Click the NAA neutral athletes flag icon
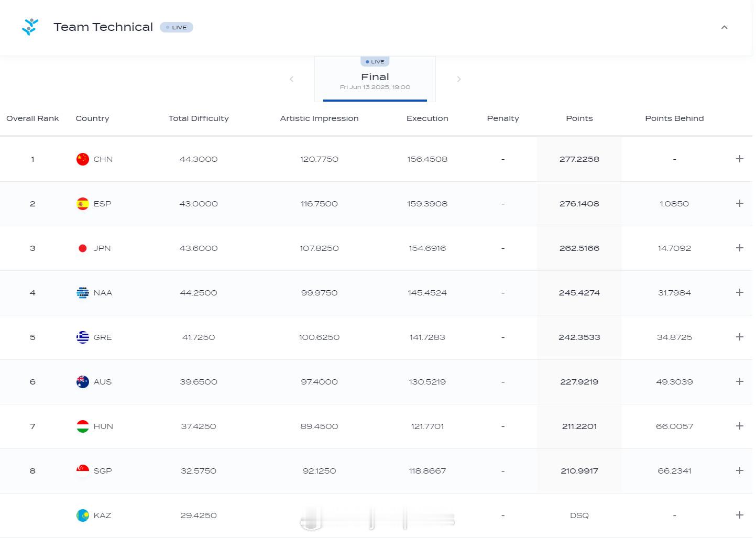The image size is (756, 538). click(x=83, y=293)
